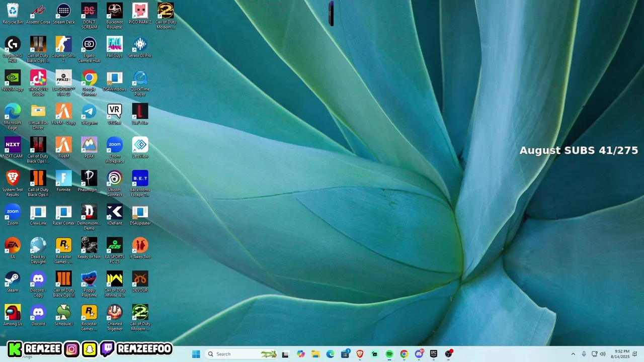Select the PICO PARK 2 icon

click(x=140, y=14)
